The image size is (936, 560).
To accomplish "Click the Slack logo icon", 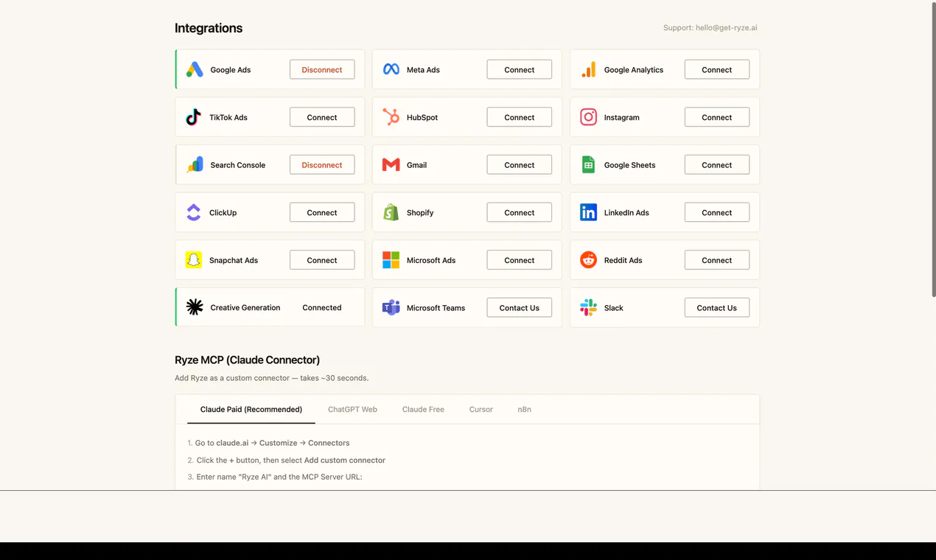I will (588, 307).
